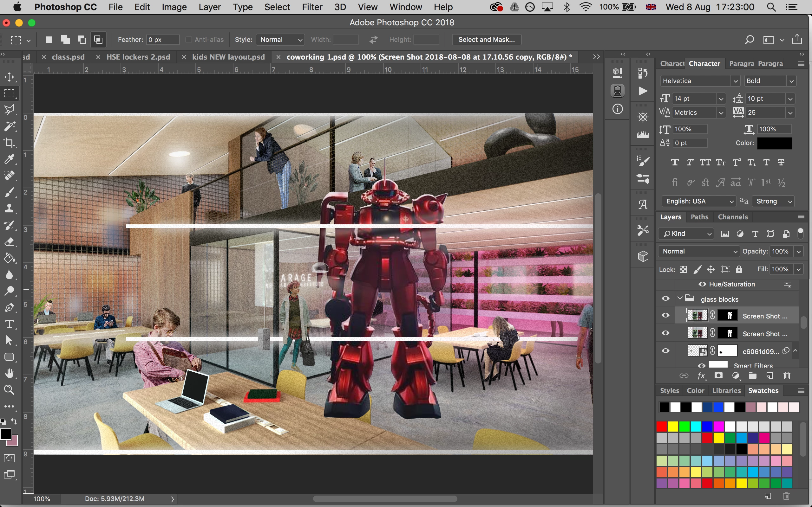The image size is (812, 507).
Task: Select the Crop tool
Action: (x=10, y=143)
